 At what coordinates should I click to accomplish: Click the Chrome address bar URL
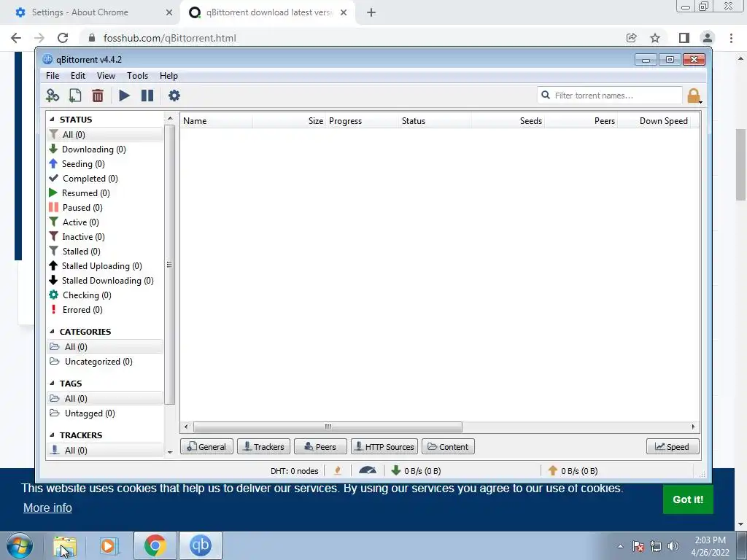(169, 38)
